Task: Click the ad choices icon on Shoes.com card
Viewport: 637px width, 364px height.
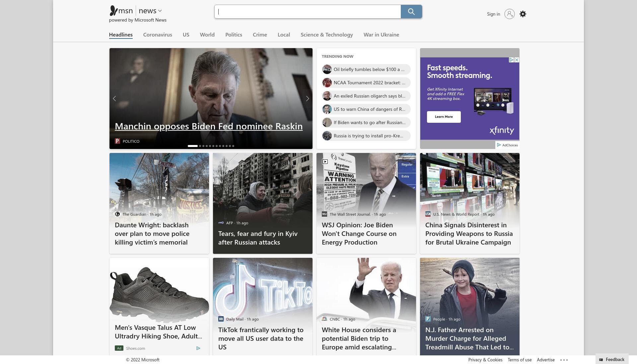Action: pyautogui.click(x=198, y=348)
